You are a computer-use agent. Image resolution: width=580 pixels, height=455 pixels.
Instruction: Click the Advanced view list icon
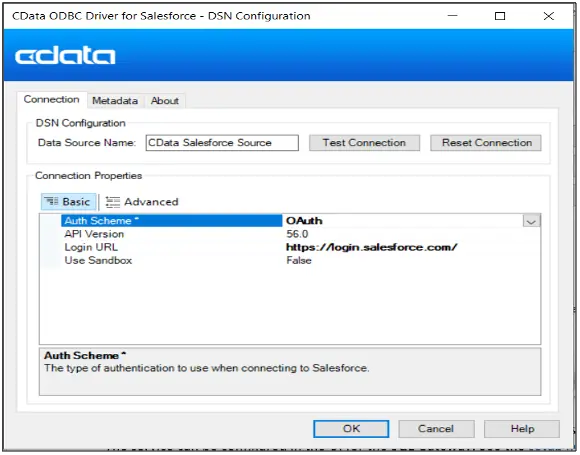coord(112,202)
